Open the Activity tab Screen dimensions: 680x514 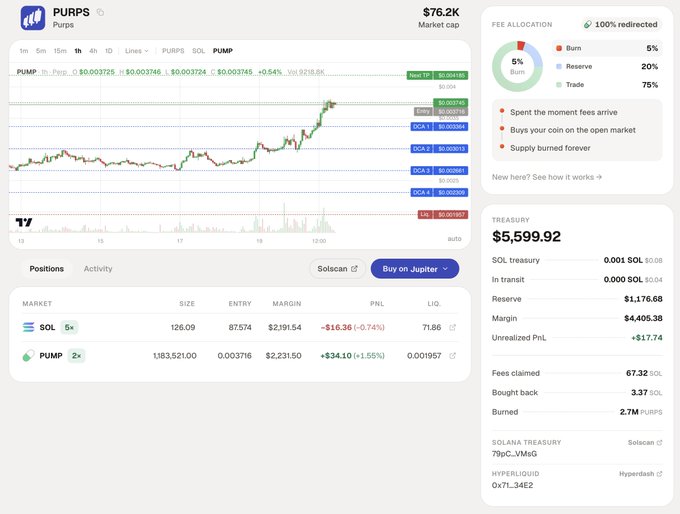[98, 269]
